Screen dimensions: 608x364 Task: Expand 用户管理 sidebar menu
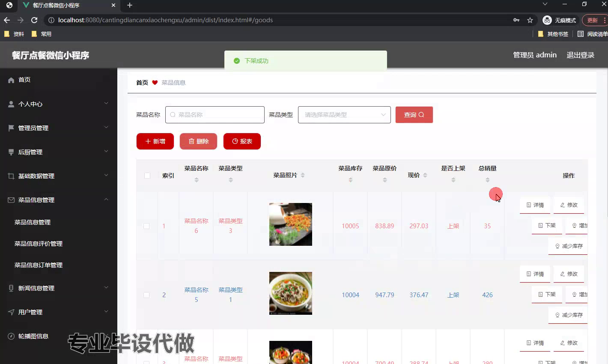coord(59,312)
